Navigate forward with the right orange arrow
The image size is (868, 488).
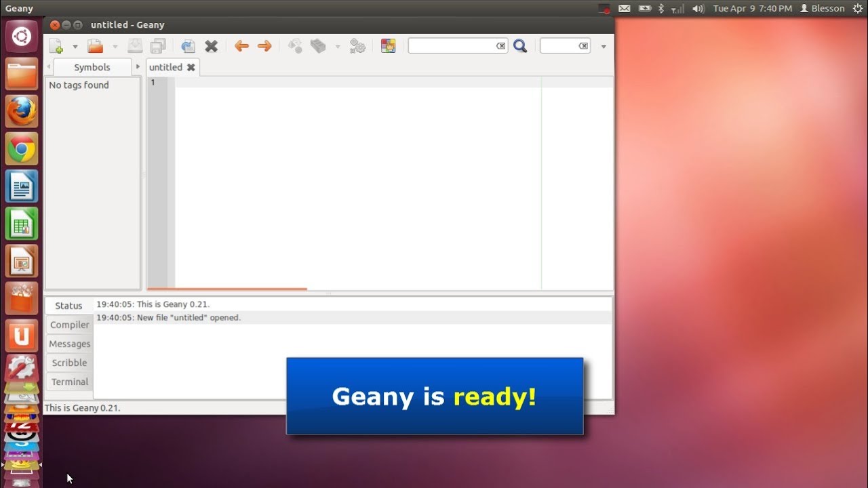click(x=264, y=46)
